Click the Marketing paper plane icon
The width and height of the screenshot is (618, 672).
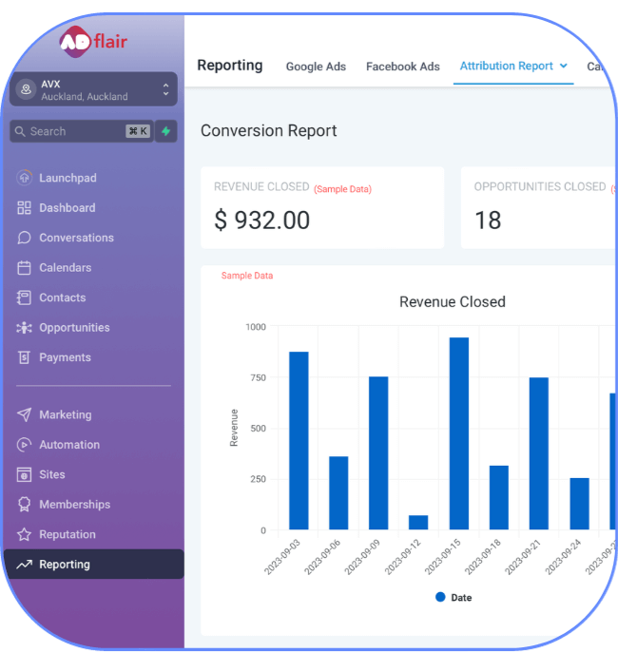point(24,414)
